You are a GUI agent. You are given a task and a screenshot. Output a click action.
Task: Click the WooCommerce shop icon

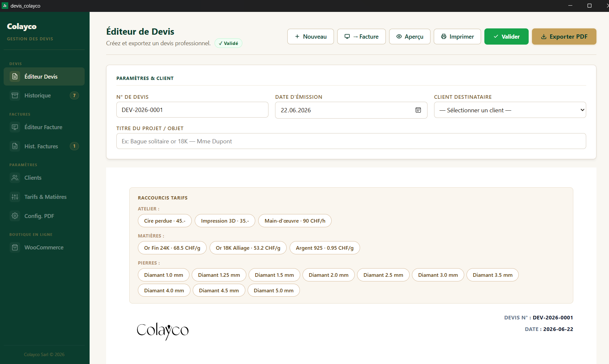click(15, 247)
